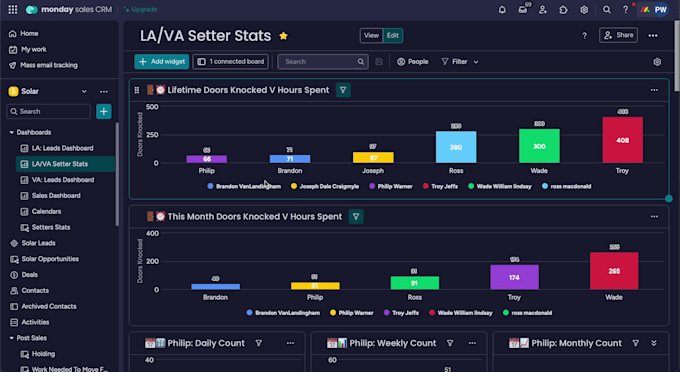Click the Add widget button
This screenshot has height=372, width=680.
point(162,62)
